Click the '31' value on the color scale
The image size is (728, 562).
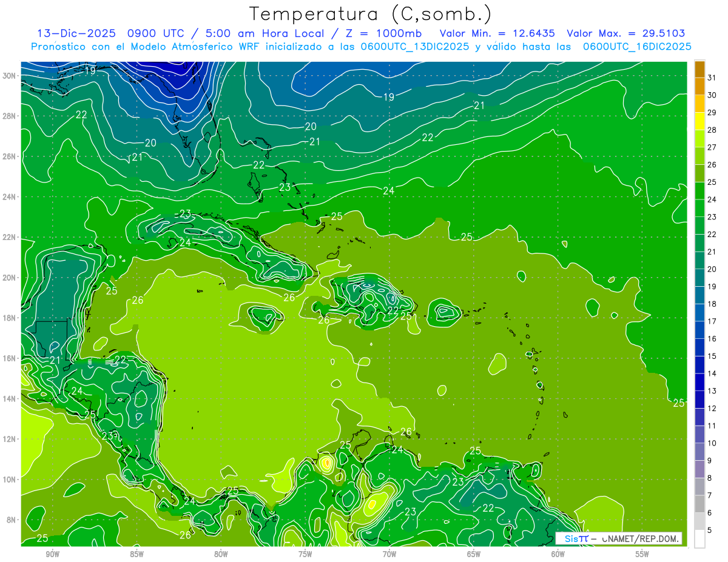point(712,77)
